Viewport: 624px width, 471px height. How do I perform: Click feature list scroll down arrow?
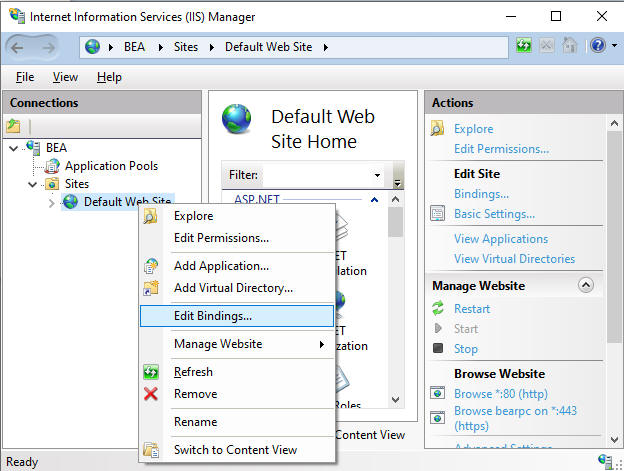click(x=395, y=399)
